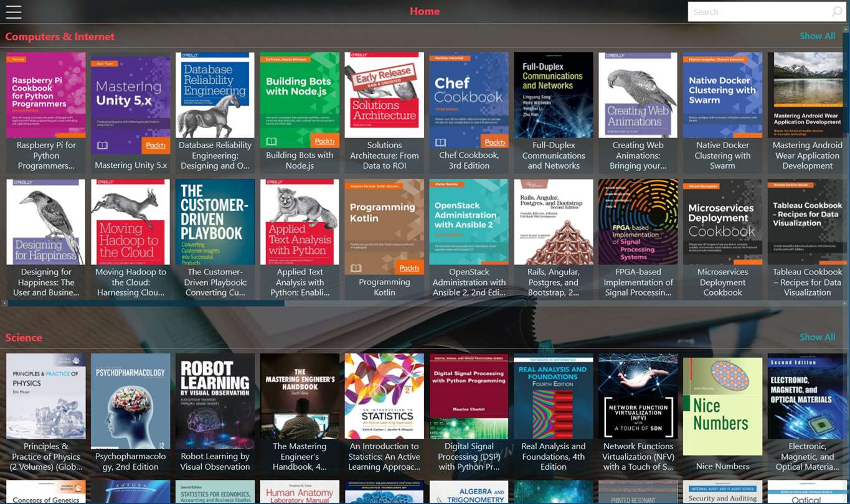Open Raspberry Pi Cookbook for Python Programmers cover
Image resolution: width=850 pixels, height=504 pixels.
[x=46, y=95]
